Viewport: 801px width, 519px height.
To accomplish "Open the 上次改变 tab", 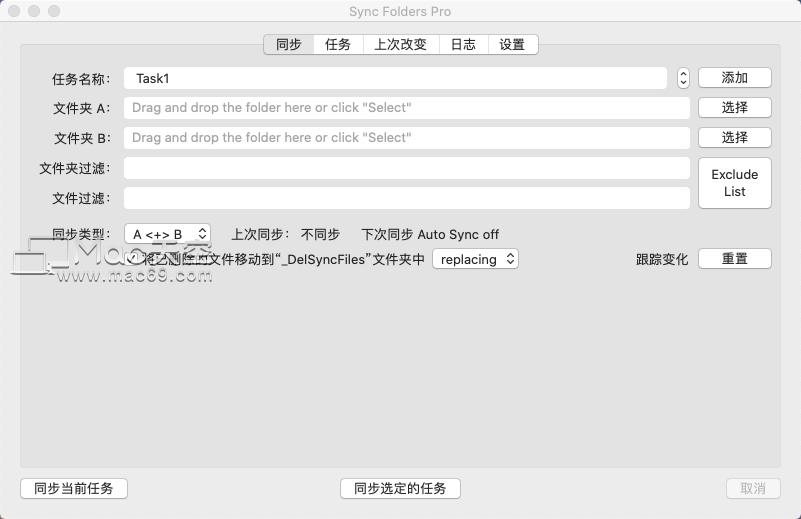I will [401, 44].
